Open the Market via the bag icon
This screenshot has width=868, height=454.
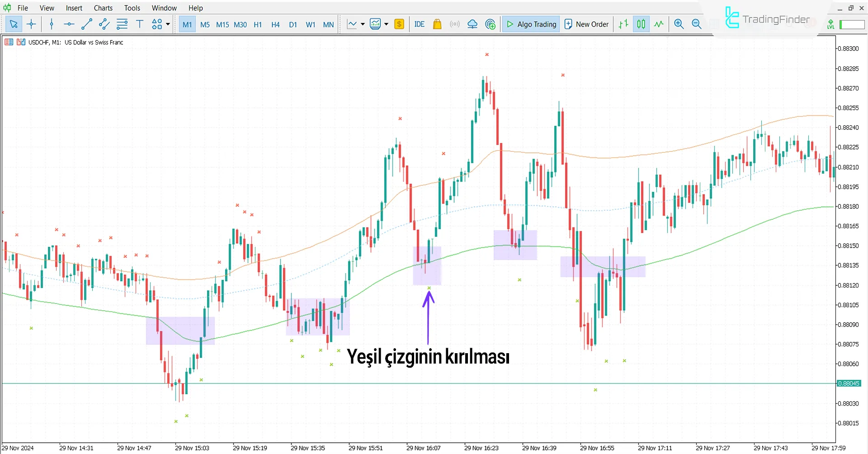(437, 24)
